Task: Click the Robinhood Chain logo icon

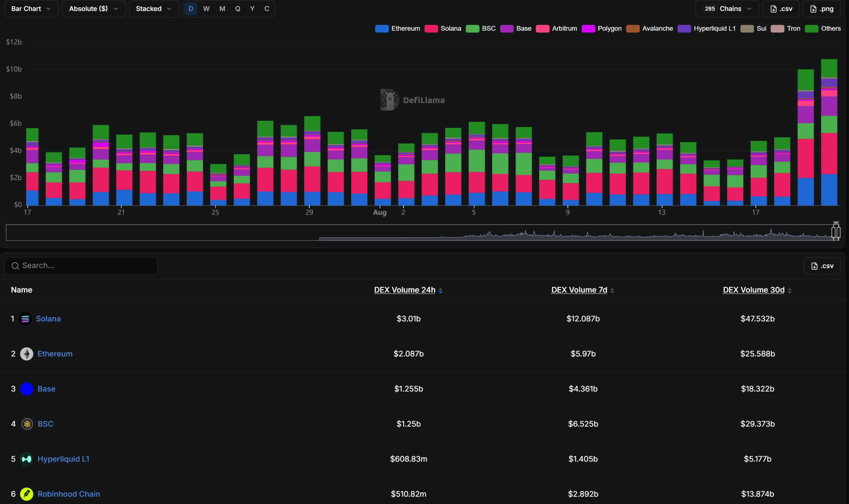Action: (x=27, y=494)
